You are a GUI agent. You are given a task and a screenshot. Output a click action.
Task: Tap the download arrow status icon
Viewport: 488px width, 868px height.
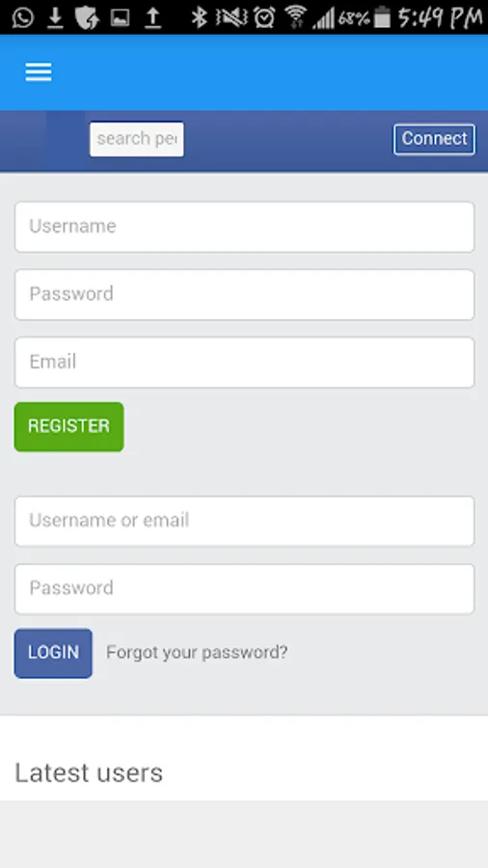point(55,17)
